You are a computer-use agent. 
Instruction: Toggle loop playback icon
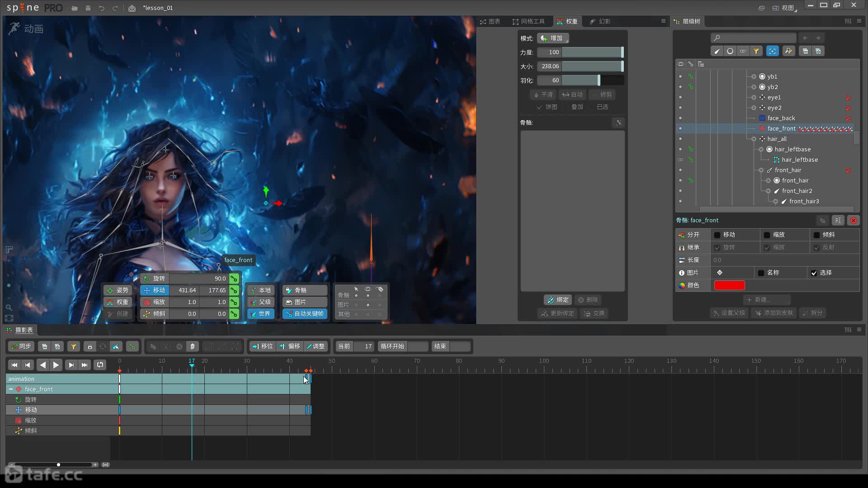point(100,365)
